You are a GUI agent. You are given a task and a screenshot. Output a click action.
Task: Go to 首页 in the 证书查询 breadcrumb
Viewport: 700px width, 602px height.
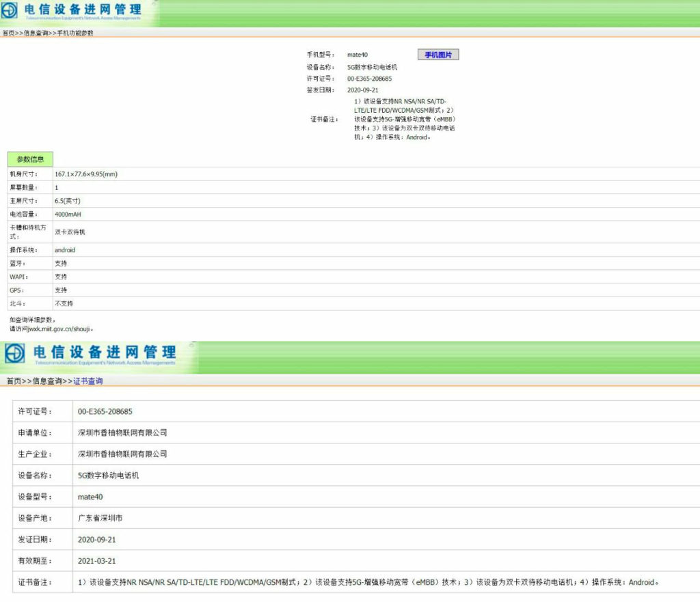(x=14, y=381)
